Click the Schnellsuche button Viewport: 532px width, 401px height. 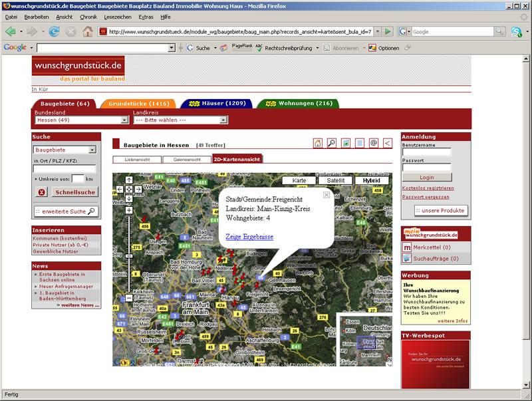click(75, 192)
